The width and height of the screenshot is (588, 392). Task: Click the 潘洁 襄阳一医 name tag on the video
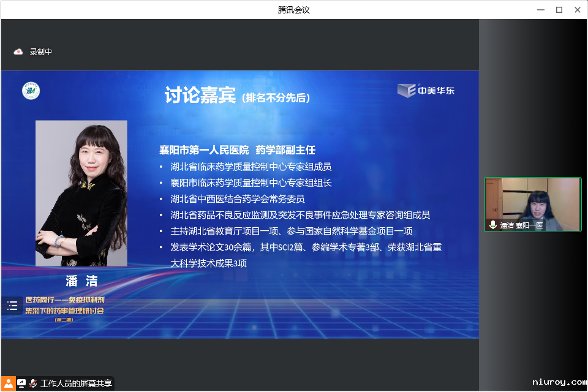tap(521, 225)
